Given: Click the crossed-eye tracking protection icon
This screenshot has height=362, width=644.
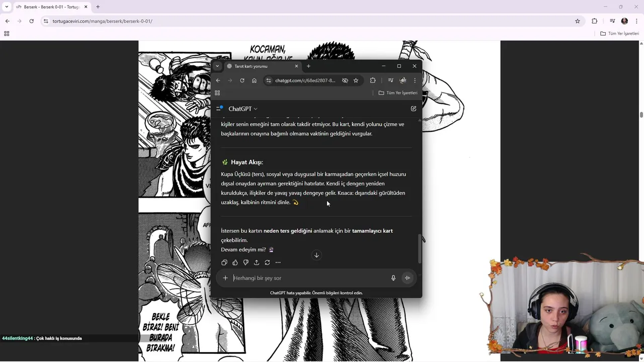Looking at the screenshot, I should point(345,80).
